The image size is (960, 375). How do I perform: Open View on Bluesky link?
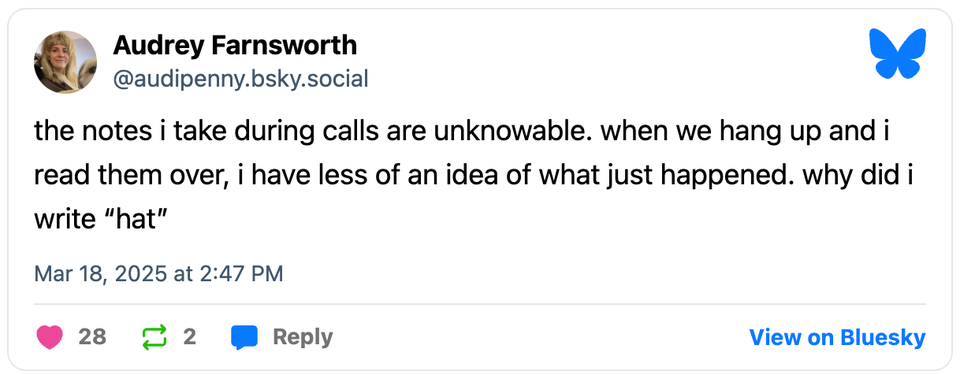(x=838, y=337)
